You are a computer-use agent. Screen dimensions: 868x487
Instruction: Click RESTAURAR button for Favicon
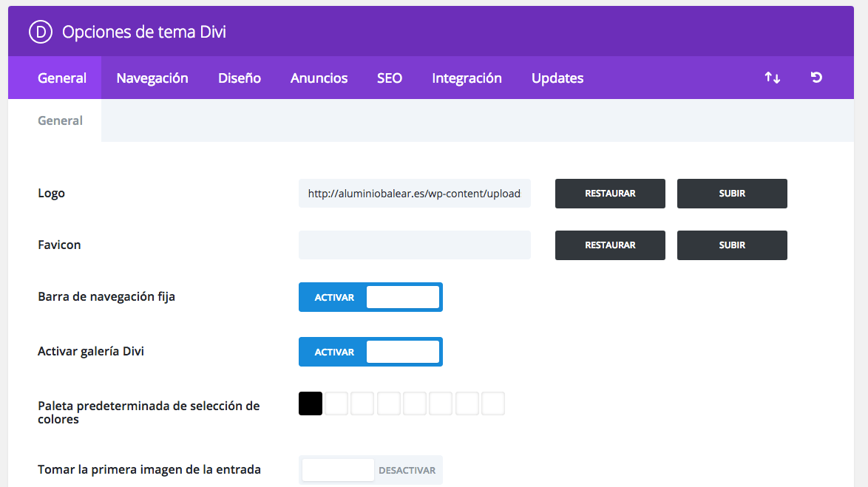pyautogui.click(x=610, y=245)
